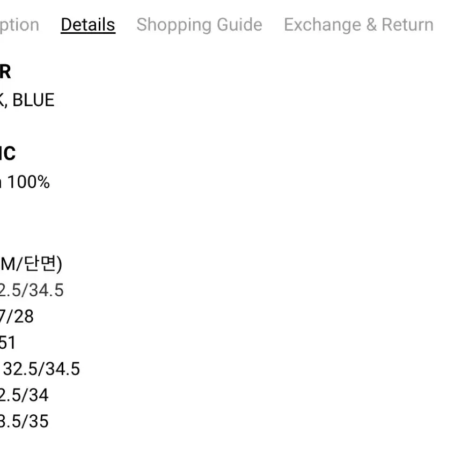Viewport: 476px width, 476px height.
Task: Click the bold heading ending in R
Action: pyautogui.click(x=5, y=72)
